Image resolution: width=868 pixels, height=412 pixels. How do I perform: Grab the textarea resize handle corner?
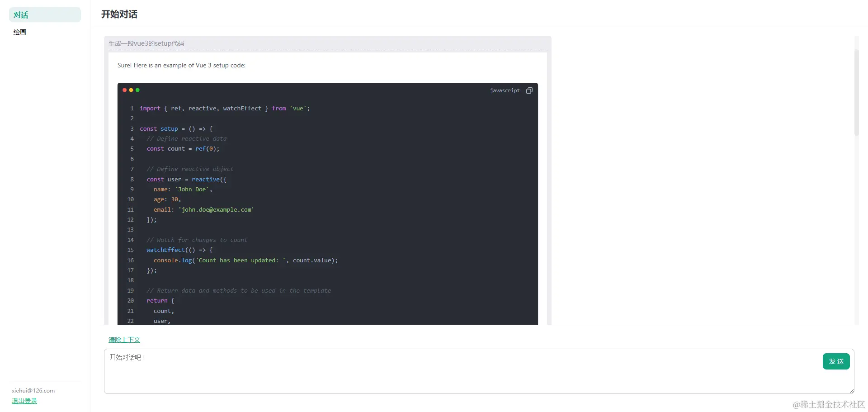click(x=852, y=391)
